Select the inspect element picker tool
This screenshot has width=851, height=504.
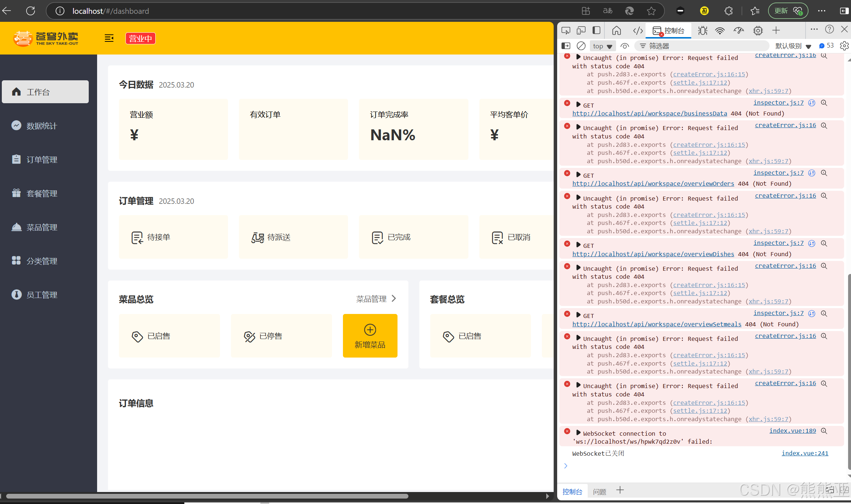click(566, 31)
